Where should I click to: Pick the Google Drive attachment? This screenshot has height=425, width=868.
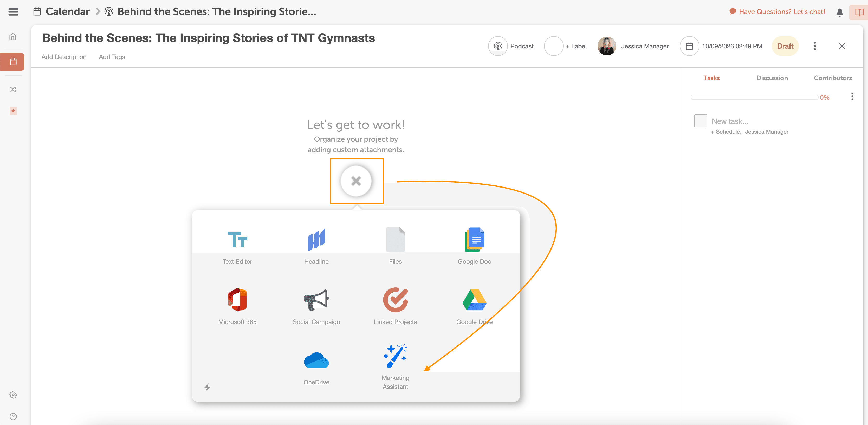[474, 300]
